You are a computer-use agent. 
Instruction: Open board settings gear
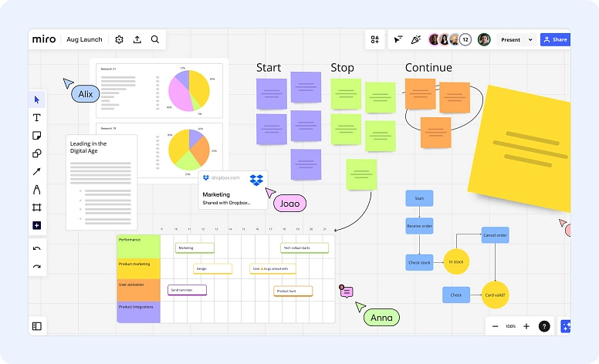[119, 39]
